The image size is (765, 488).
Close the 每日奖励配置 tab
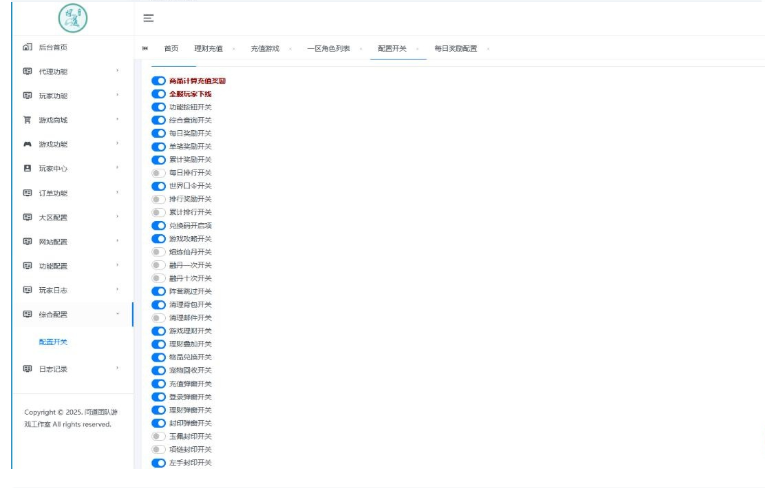pos(488,49)
